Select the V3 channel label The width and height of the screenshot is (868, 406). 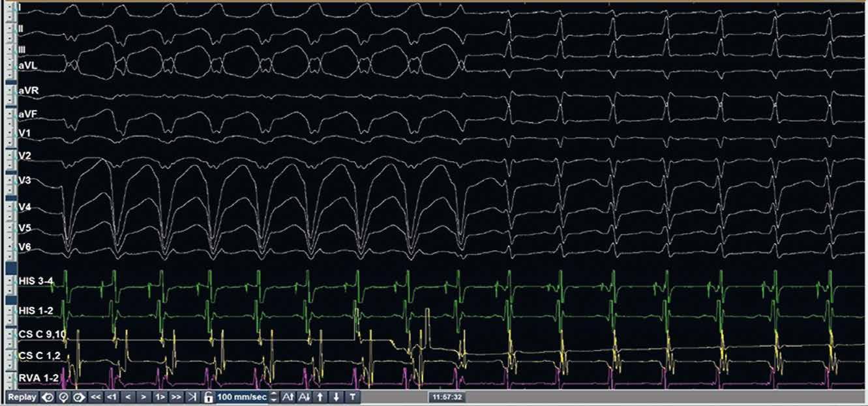24,181
